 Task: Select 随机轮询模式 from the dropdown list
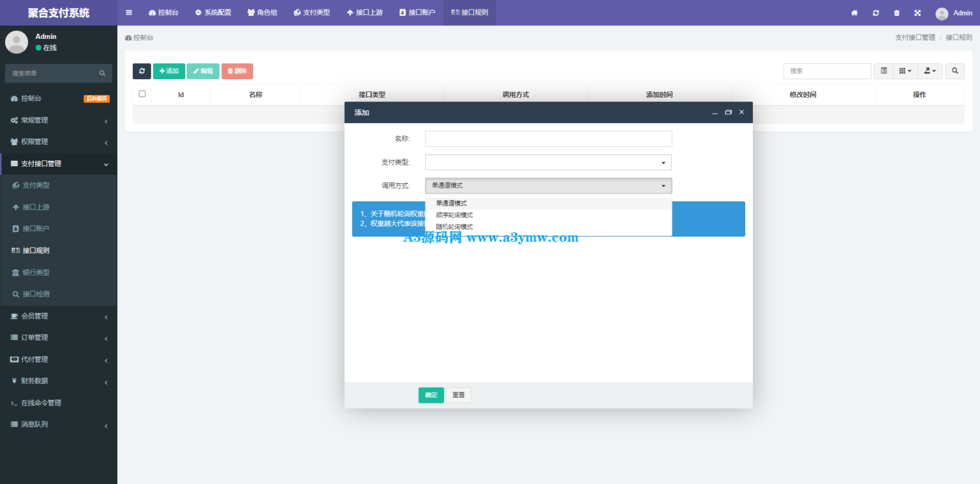[548, 227]
